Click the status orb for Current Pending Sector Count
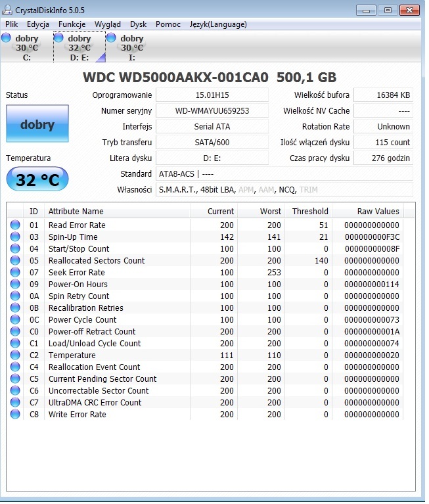429x504 pixels. [15, 379]
